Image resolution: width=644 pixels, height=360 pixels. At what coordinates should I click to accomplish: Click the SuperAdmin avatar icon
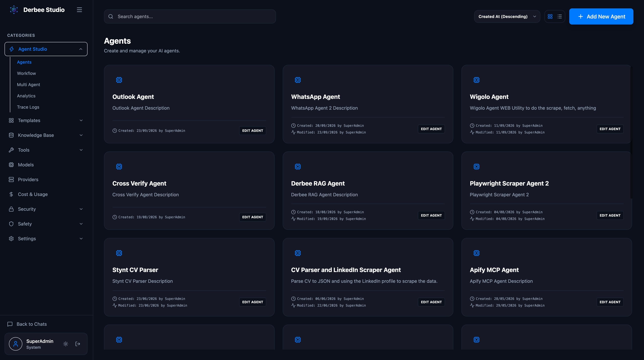(x=15, y=344)
